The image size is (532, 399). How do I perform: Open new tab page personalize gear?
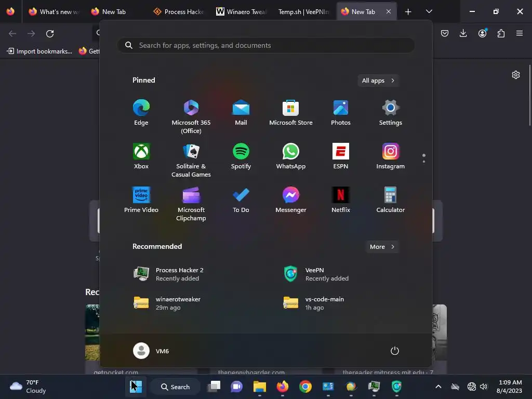(516, 75)
